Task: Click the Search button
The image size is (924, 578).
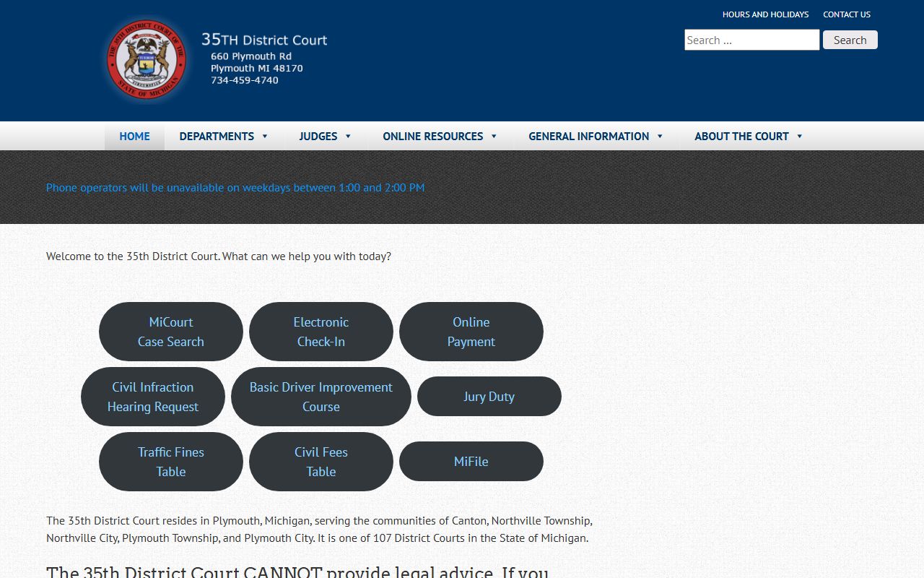Action: [x=850, y=40]
